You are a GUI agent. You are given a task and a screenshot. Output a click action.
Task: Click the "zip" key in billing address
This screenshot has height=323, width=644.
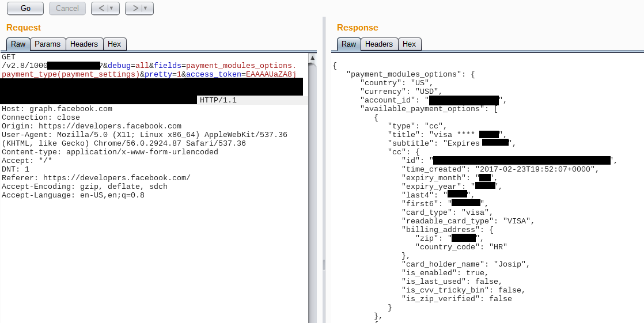coord(429,238)
